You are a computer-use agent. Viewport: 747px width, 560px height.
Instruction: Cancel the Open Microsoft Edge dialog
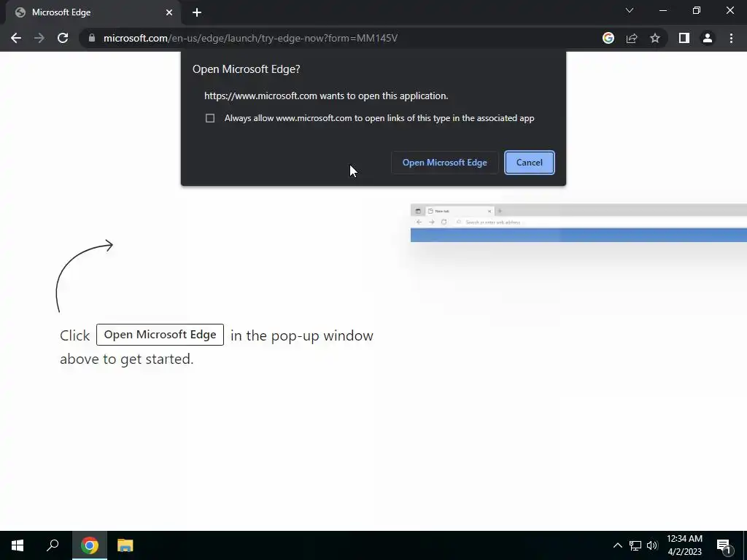point(530,163)
